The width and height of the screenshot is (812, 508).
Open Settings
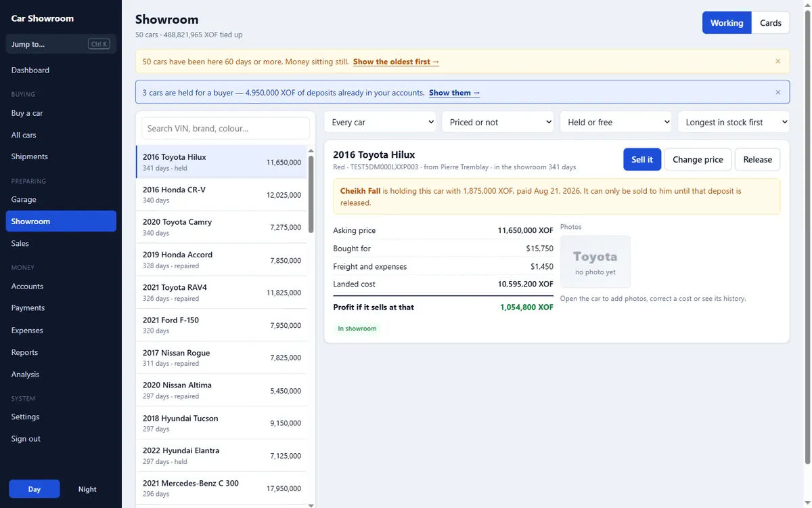(61, 417)
